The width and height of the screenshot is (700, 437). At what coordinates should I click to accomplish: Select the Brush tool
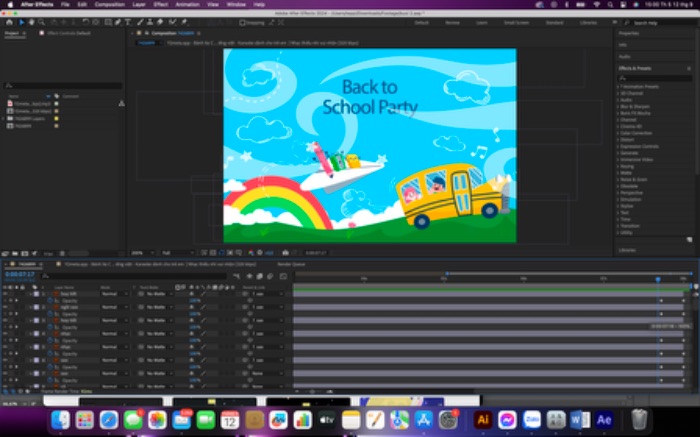[x=140, y=22]
